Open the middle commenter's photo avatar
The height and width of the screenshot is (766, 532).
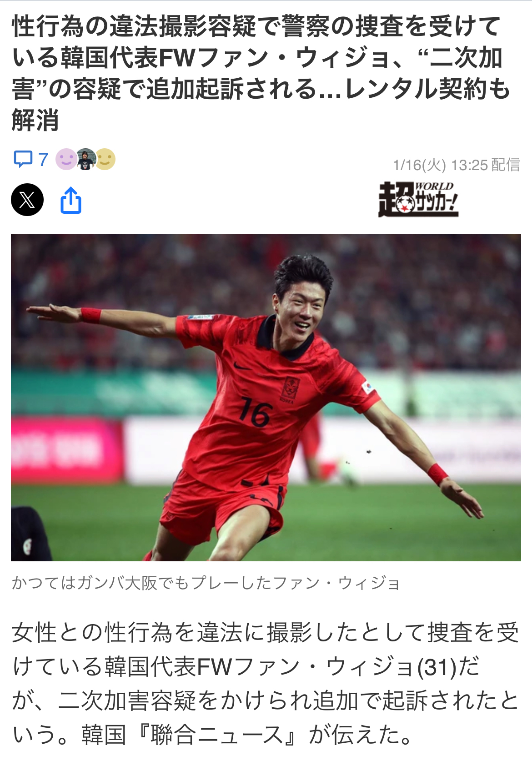coord(85,159)
